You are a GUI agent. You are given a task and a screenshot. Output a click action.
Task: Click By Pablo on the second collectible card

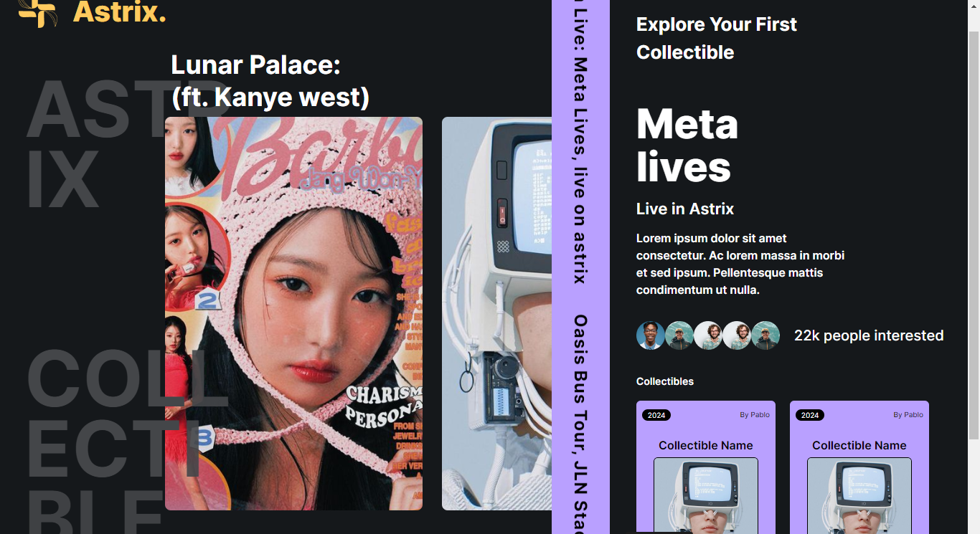908,415
